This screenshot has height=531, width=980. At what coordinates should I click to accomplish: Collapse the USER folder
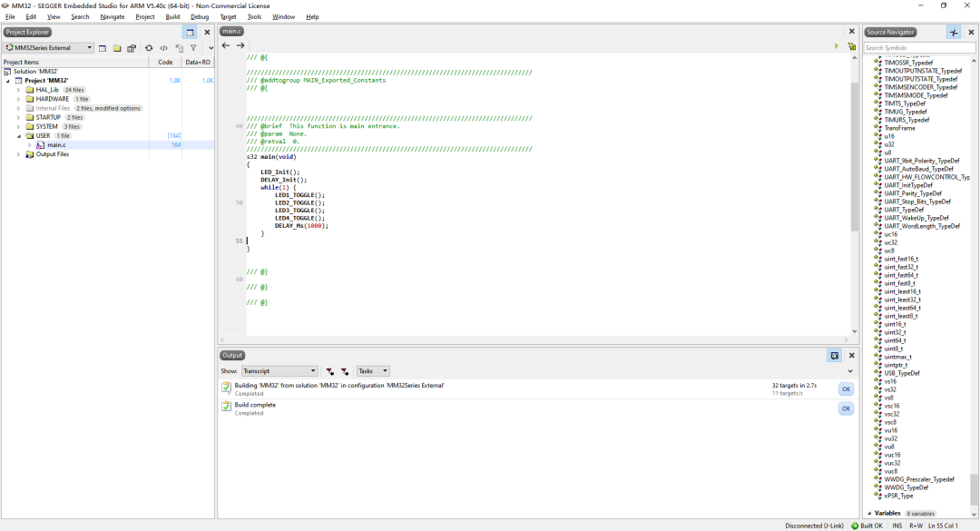[19, 136]
